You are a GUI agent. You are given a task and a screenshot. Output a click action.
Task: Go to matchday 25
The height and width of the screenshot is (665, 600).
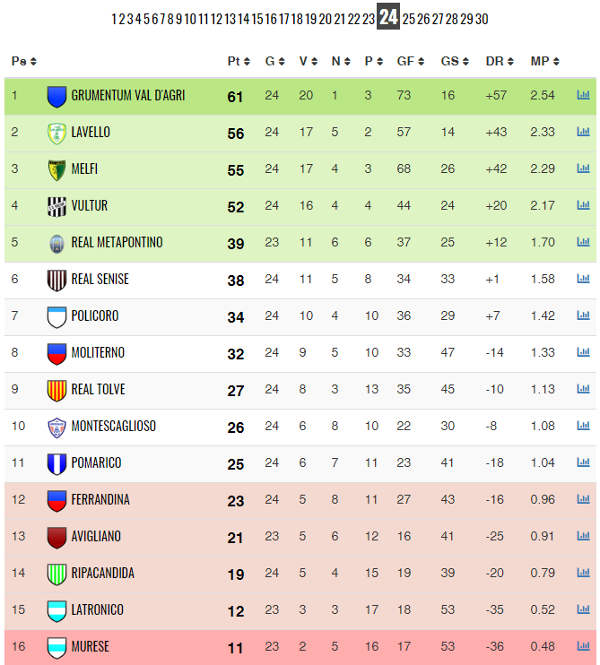coord(409,19)
